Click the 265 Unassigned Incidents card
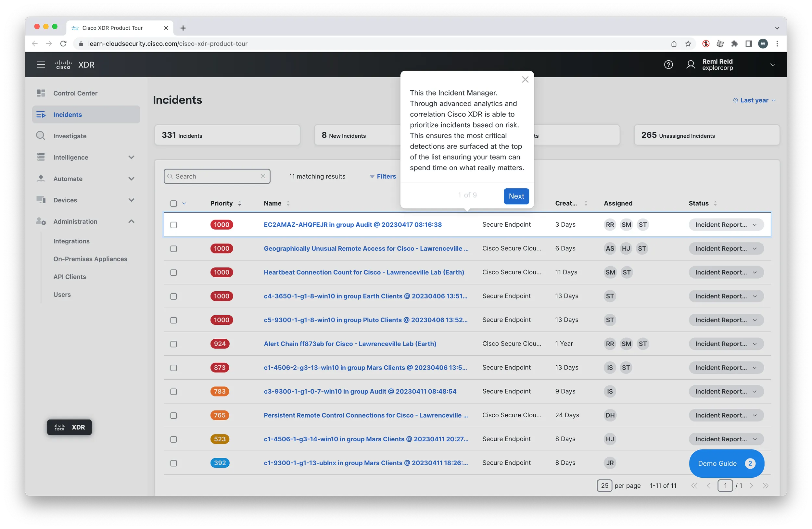Image resolution: width=812 pixels, height=529 pixels. 706,135
